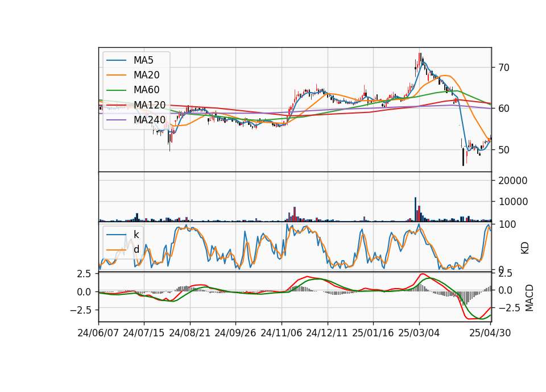Click the tallest volume bar near 25/03/04
Image resolution: width=546 pixels, height=392 pixels.
(415, 210)
